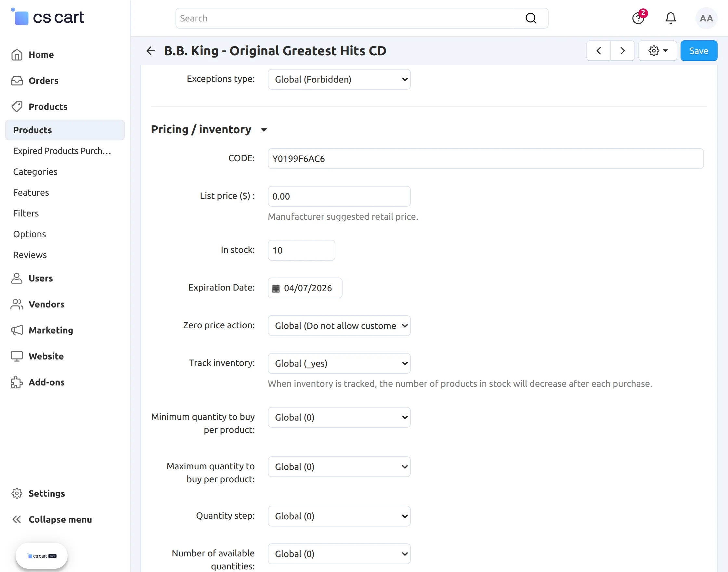Click the Collapse menu label
728x572 pixels.
(x=60, y=519)
